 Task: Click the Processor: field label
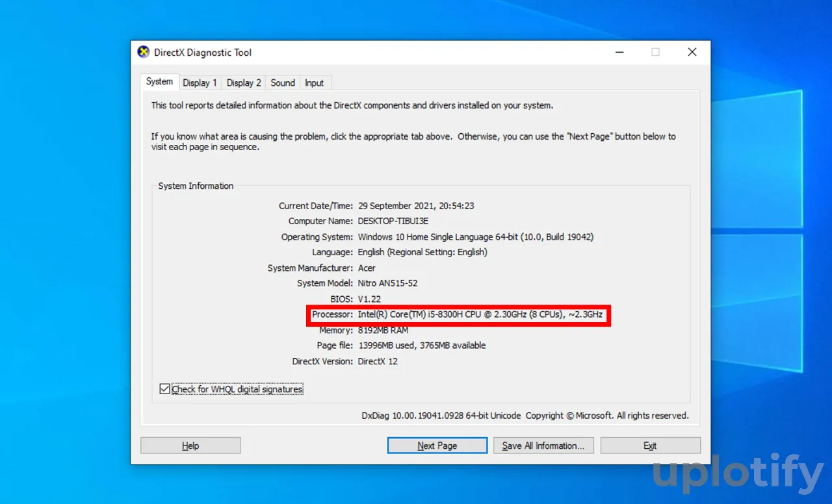pos(332,314)
